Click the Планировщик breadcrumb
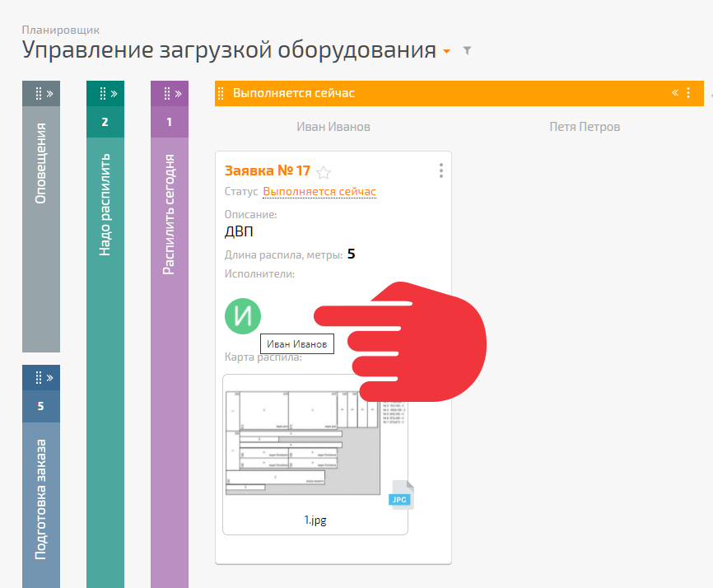Screen dimensions: 713x588 (x=60, y=30)
